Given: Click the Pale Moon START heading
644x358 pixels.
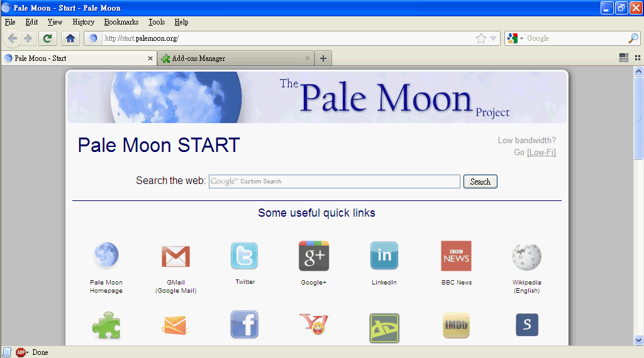Looking at the screenshot, I should tap(159, 145).
